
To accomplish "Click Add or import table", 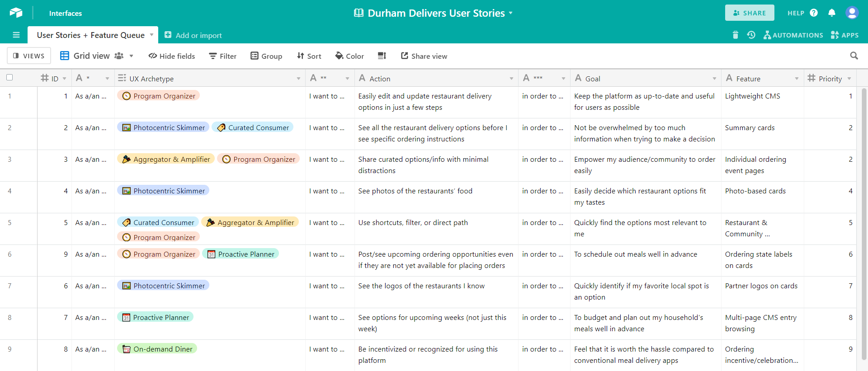I will 193,35.
